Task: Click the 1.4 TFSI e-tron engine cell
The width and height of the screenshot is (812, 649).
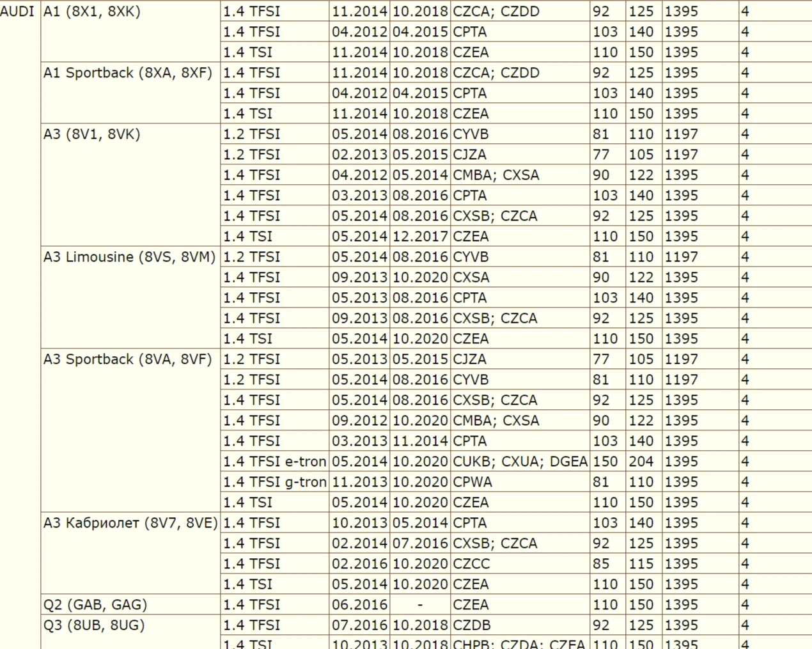Action: tap(275, 462)
